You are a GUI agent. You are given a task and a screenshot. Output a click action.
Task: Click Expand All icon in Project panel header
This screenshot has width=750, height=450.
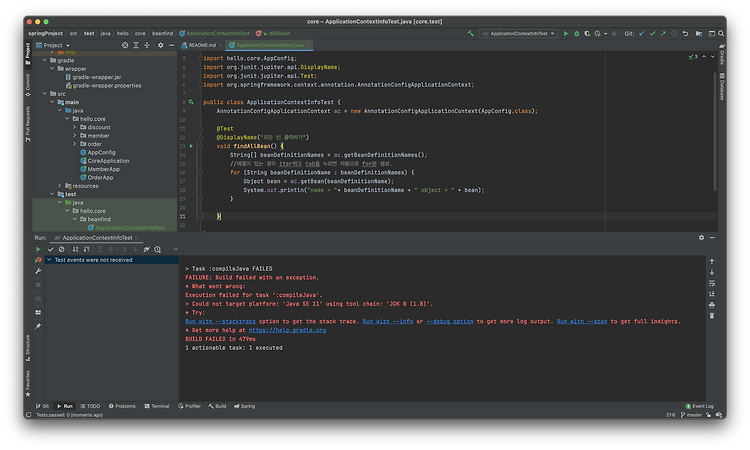(x=136, y=45)
